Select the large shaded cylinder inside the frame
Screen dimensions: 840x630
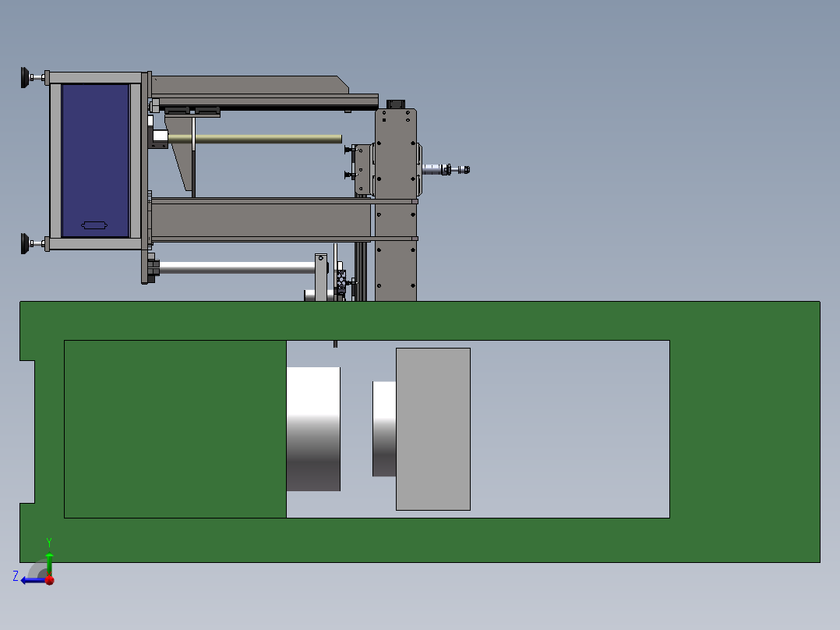pos(313,429)
